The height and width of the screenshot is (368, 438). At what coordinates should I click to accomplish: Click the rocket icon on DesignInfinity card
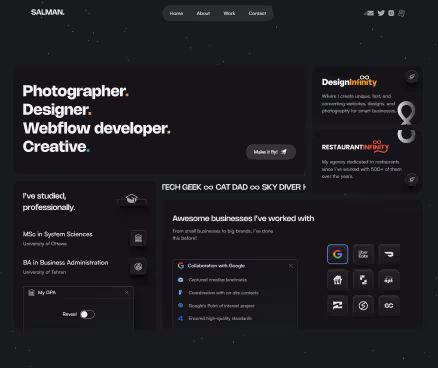click(412, 77)
